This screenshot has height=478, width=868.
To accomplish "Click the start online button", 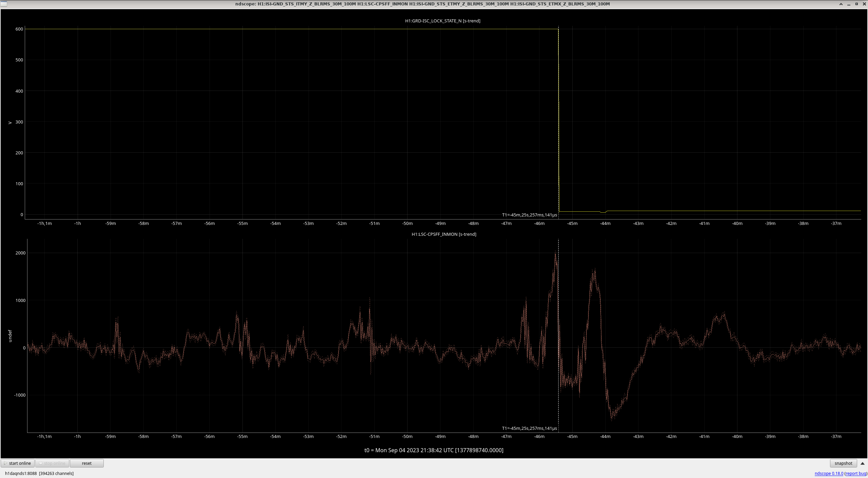I will (x=18, y=463).
